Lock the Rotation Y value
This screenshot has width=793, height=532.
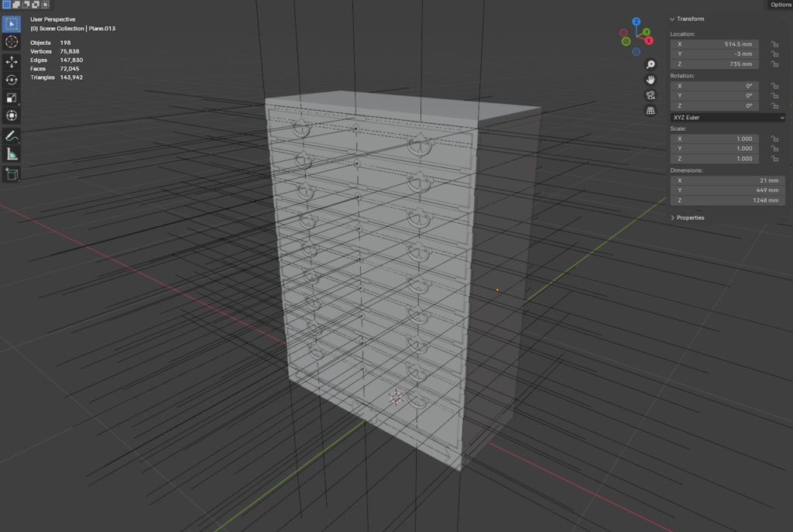click(x=774, y=95)
